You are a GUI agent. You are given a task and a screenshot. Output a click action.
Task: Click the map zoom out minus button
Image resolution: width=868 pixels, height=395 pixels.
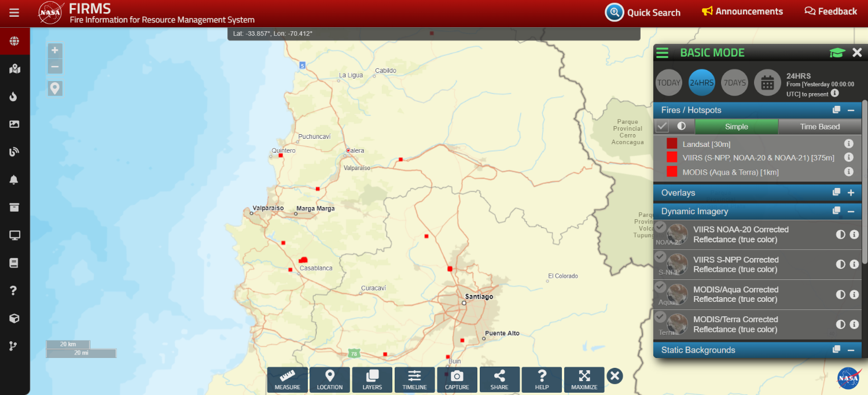click(55, 67)
